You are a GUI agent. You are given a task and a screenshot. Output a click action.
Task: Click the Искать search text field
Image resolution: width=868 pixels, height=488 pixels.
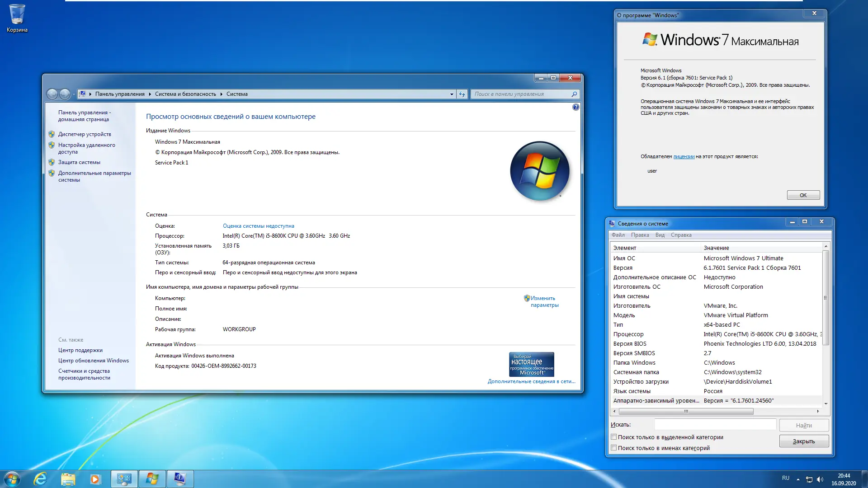click(715, 425)
